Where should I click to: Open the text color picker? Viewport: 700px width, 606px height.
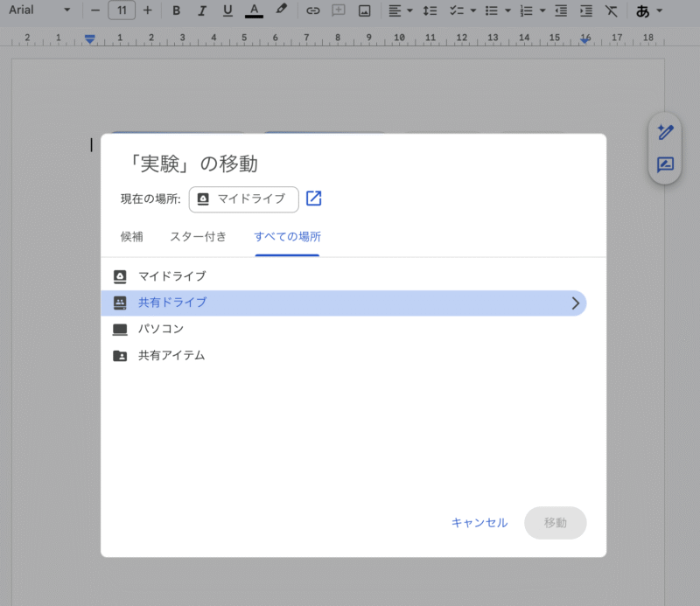point(254,10)
